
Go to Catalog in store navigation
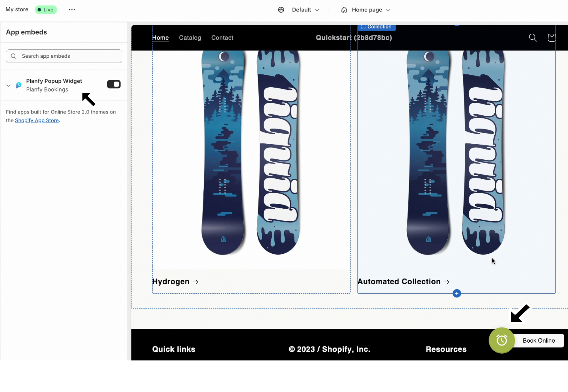point(190,38)
